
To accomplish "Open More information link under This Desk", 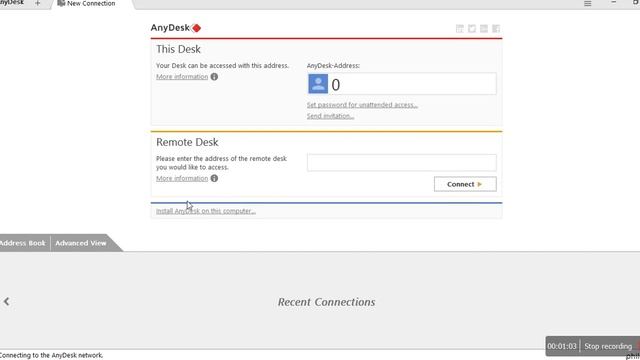I will (182, 77).
